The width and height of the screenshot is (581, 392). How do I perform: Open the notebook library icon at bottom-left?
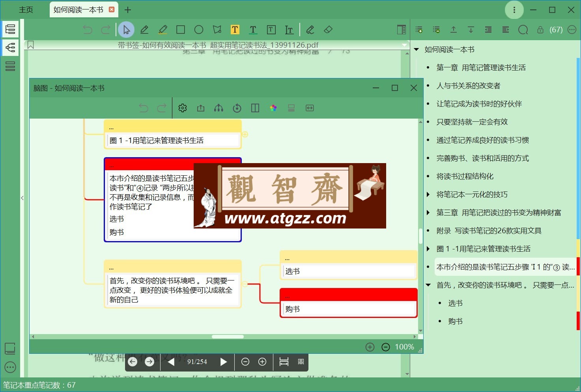click(10, 348)
